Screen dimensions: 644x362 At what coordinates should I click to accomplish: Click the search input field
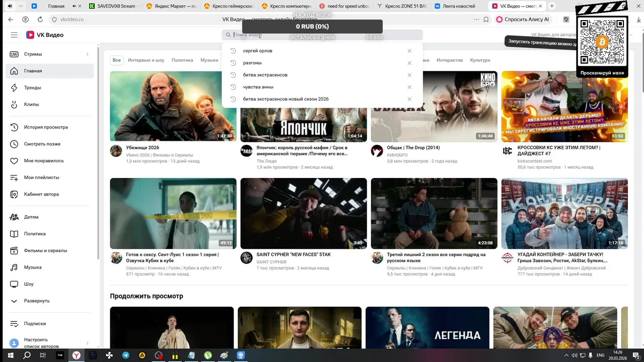click(x=322, y=35)
